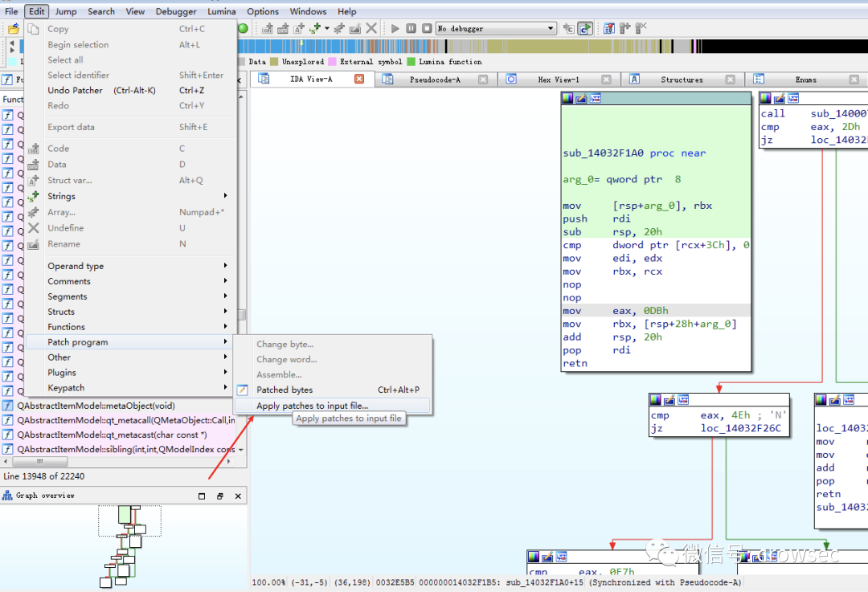
Task: Switch to the Hex View-1 tab
Action: pos(558,79)
